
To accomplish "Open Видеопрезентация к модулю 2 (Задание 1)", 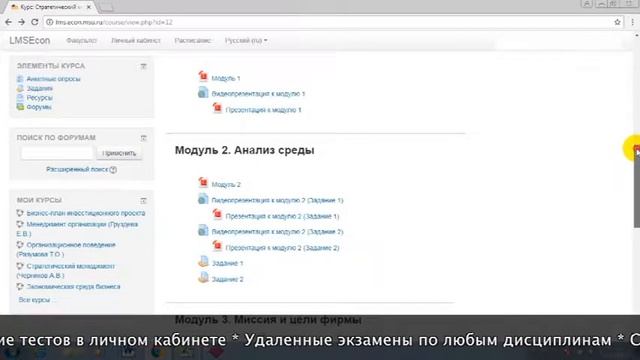I will (x=278, y=200).
